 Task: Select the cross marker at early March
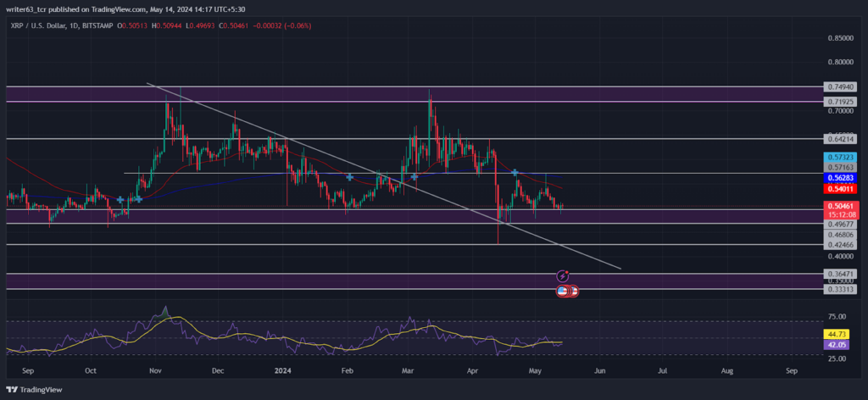click(x=414, y=177)
